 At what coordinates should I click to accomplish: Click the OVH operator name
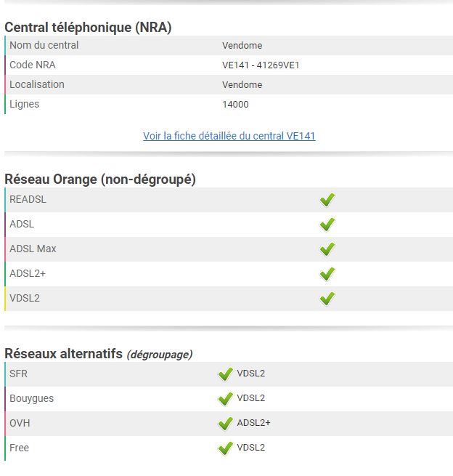pyautogui.click(x=20, y=423)
